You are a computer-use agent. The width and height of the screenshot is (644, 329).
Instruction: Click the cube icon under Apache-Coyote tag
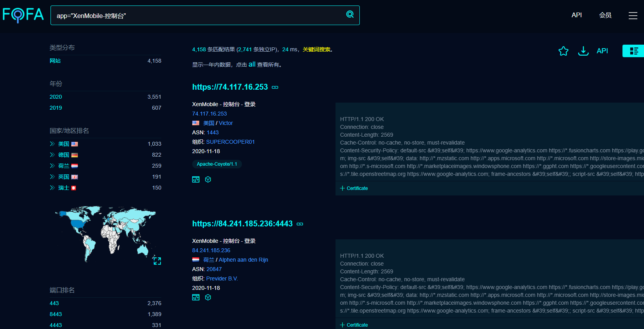pos(208,179)
